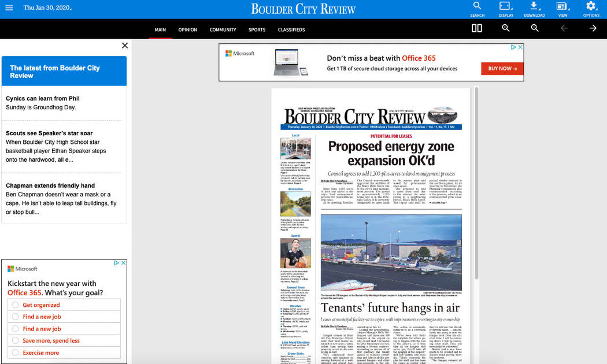Click 'The latest from Boulder City Review' header
Image resolution: width=607 pixels, height=364 pixels.
click(64, 71)
